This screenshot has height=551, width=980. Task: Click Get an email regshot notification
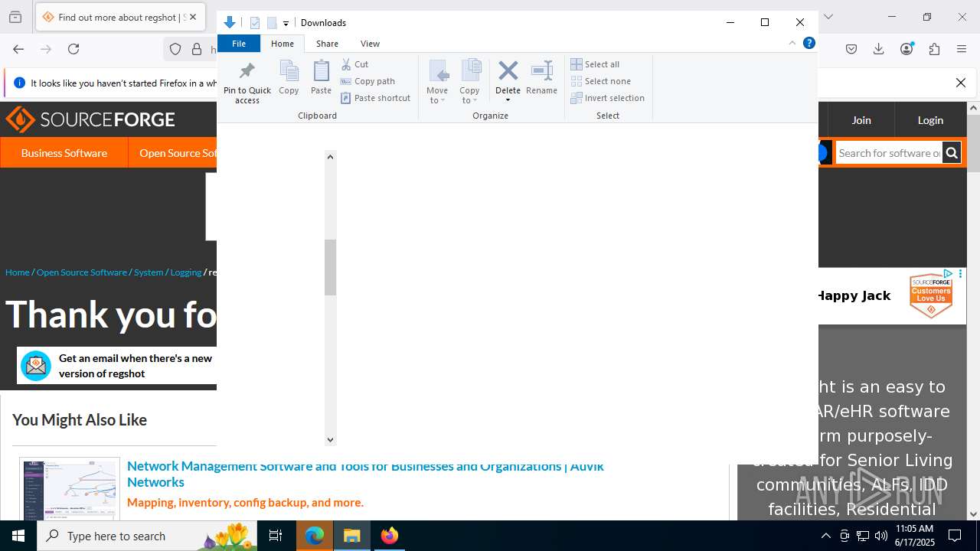click(x=117, y=366)
